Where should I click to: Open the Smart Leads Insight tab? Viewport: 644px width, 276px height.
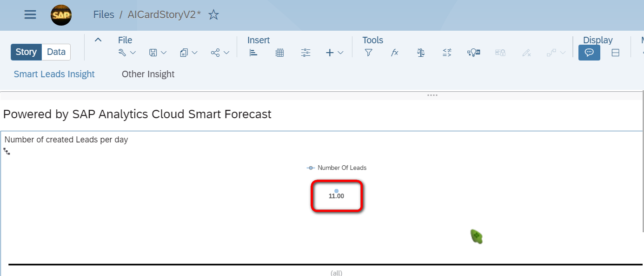[54, 74]
